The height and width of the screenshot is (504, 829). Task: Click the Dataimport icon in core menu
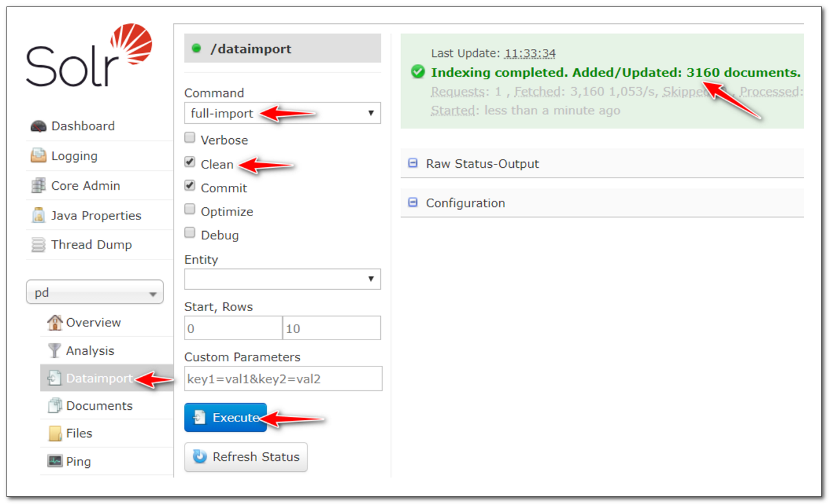56,378
